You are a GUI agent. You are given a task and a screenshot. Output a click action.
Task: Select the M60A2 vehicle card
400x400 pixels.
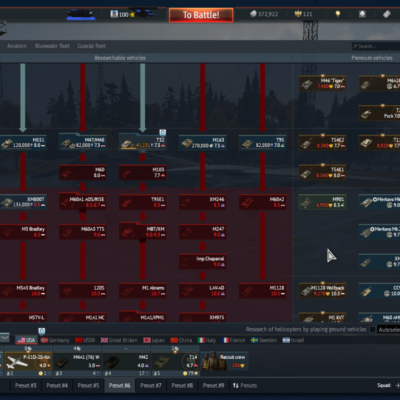(263, 202)
